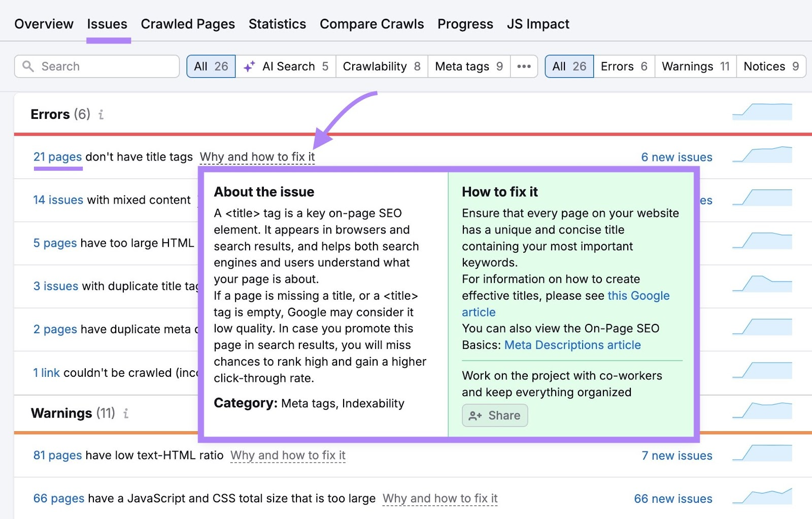Toggle the Notices 9 filter
The height and width of the screenshot is (519, 812).
pyautogui.click(x=771, y=66)
